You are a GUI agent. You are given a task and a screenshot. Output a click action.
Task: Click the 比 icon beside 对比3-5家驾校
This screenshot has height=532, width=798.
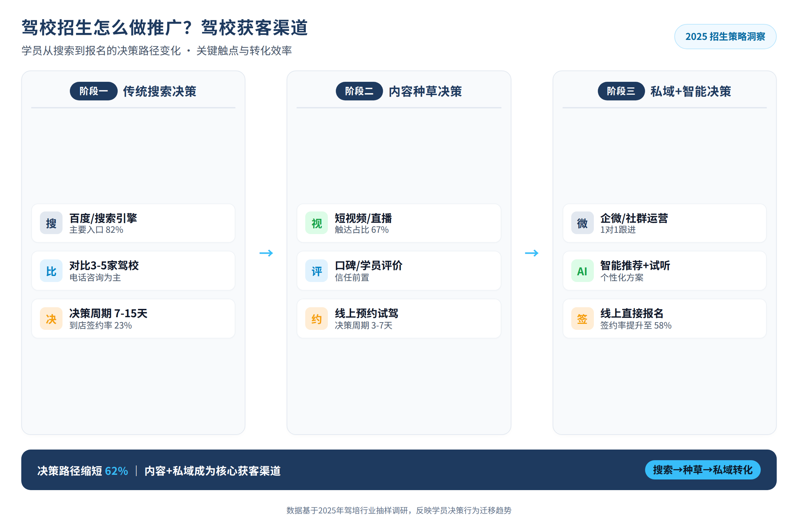[x=51, y=271]
